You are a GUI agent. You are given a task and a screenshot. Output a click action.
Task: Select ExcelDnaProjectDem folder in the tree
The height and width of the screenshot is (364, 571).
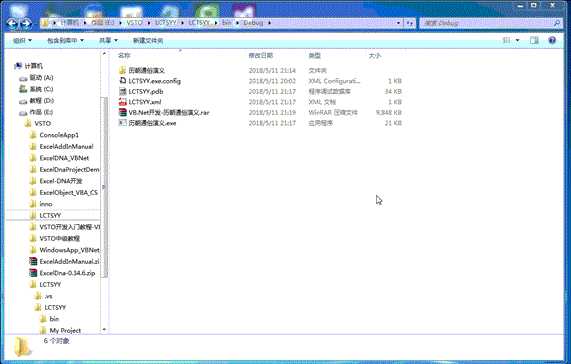click(x=69, y=170)
